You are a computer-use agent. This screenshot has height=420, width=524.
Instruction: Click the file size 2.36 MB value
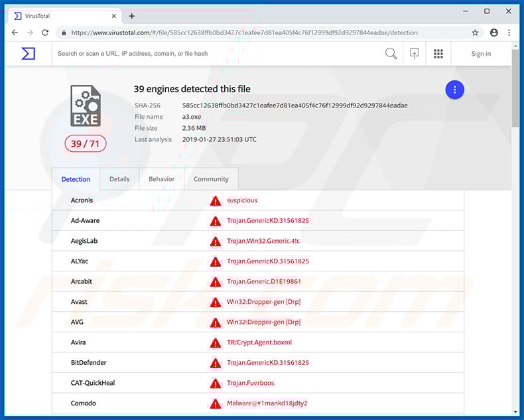(194, 128)
